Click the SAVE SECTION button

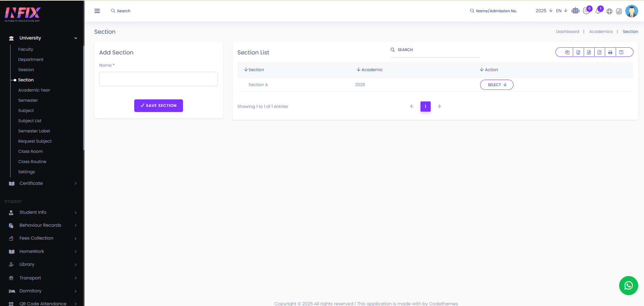coord(158,106)
